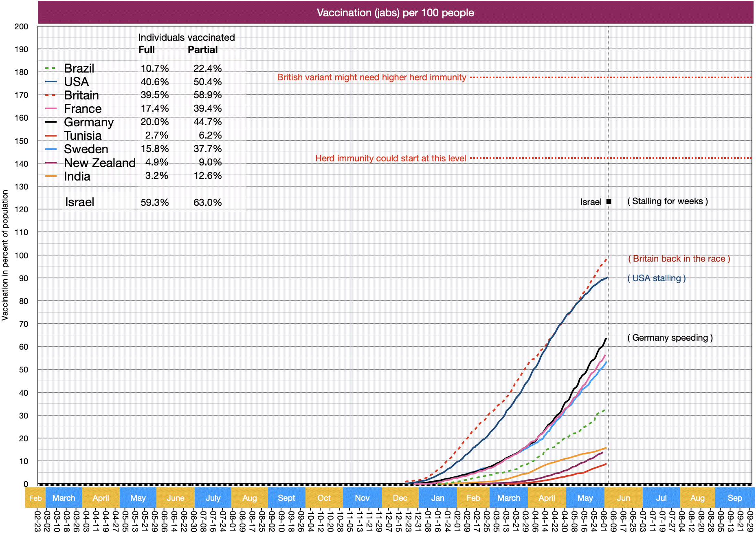Click the 'Germany speeding' annotation
Screen dimensions: 756x533
[x=670, y=338]
